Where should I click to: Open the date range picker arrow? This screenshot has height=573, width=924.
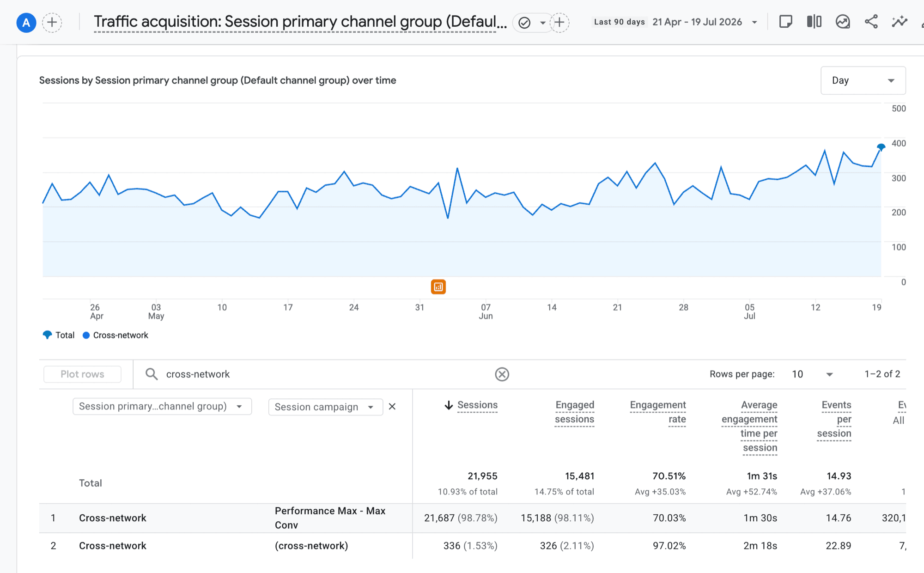(754, 22)
